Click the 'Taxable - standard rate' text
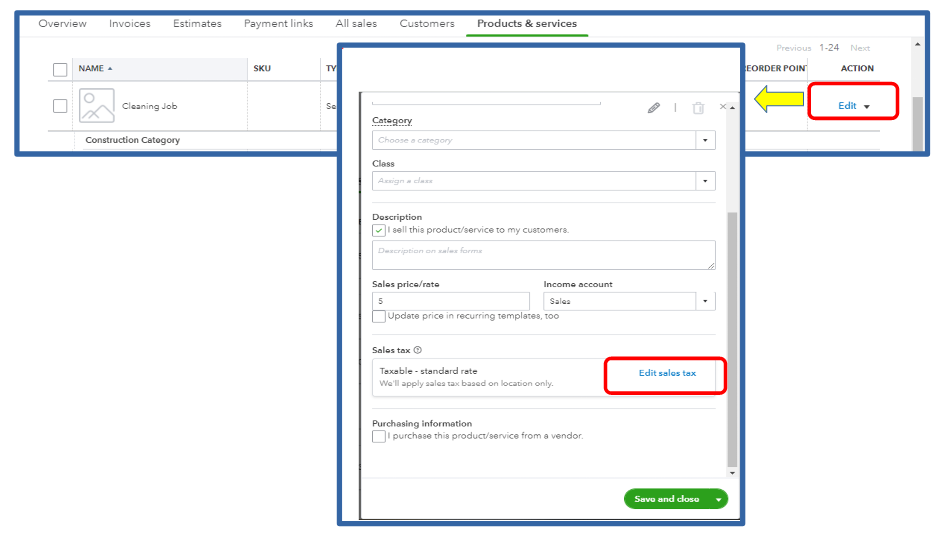 coord(428,371)
